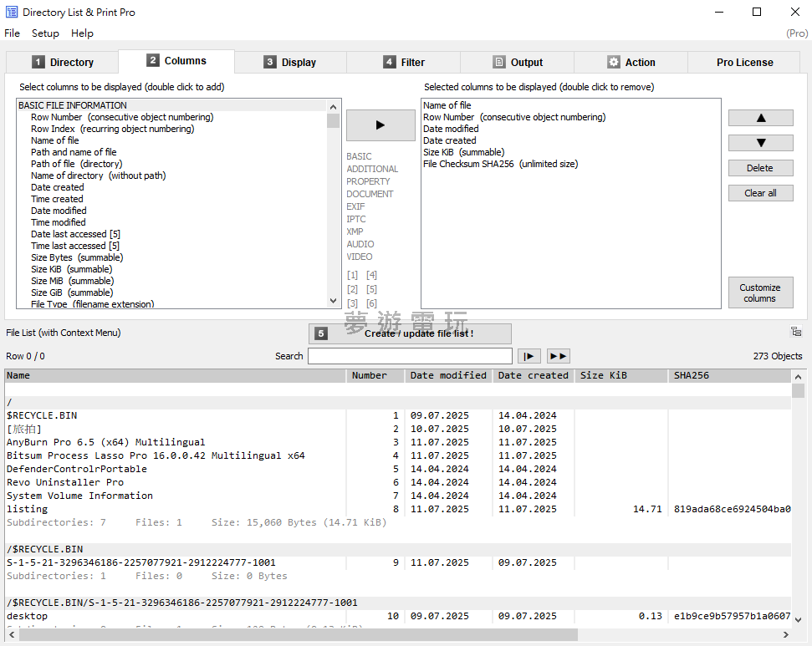Screen dimensions: 812x646
Task: Open Customize columns dialog
Action: tap(760, 292)
